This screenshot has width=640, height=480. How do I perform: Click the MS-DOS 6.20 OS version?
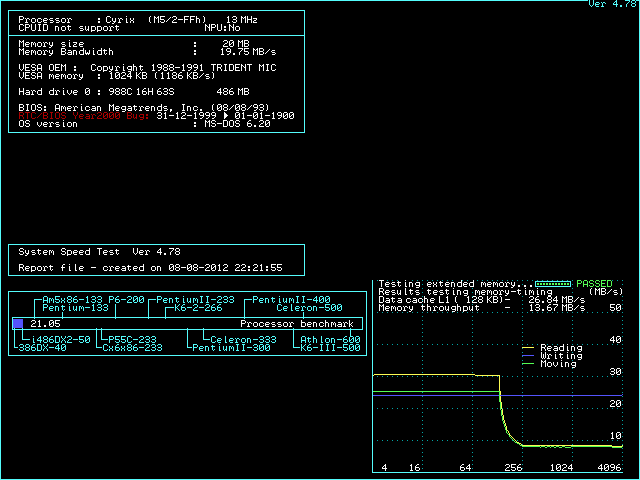pos(237,124)
